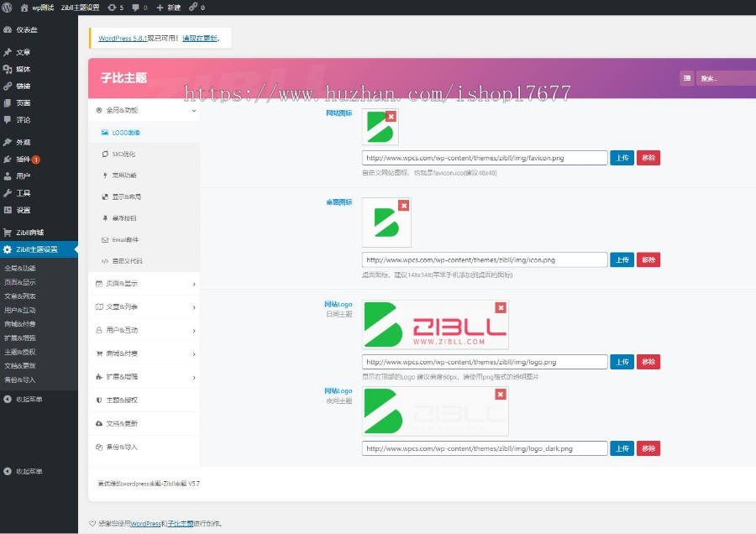Viewport: 756px width, 534px height.
Task: Open 备份&导入 section in theme panel
Action: pos(144,447)
